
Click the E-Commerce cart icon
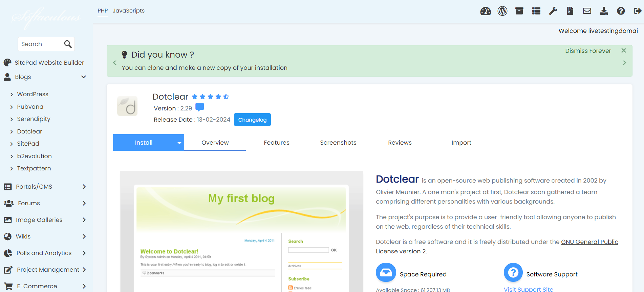[x=8, y=286]
